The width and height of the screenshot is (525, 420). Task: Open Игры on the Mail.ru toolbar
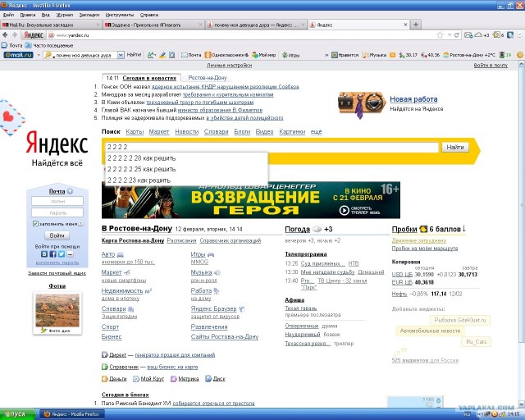click(x=290, y=55)
